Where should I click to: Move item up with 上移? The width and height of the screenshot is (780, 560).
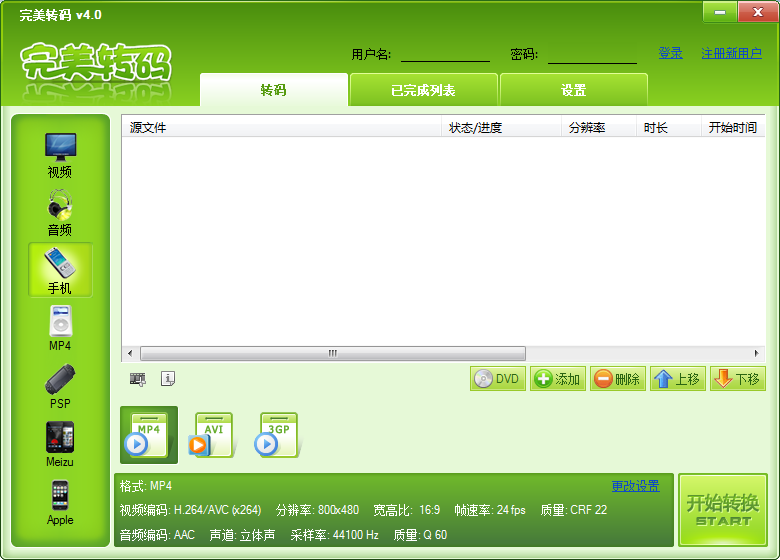coord(678,379)
